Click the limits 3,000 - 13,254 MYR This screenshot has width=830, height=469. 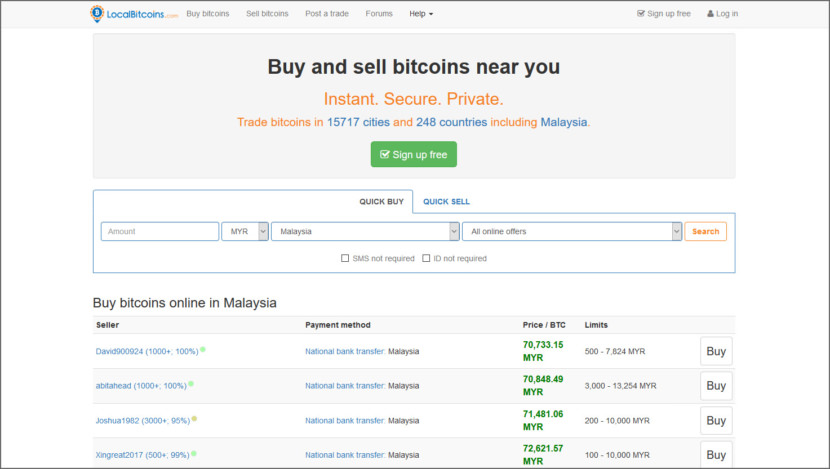(x=620, y=386)
